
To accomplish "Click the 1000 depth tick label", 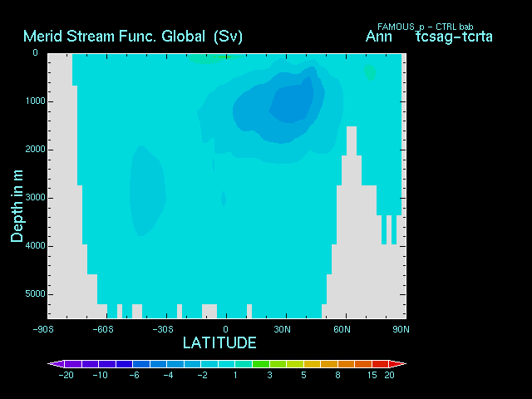I will point(35,101).
